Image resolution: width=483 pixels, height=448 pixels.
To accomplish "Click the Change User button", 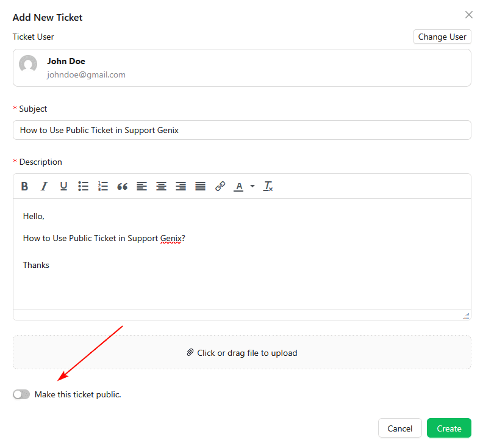I will click(442, 37).
